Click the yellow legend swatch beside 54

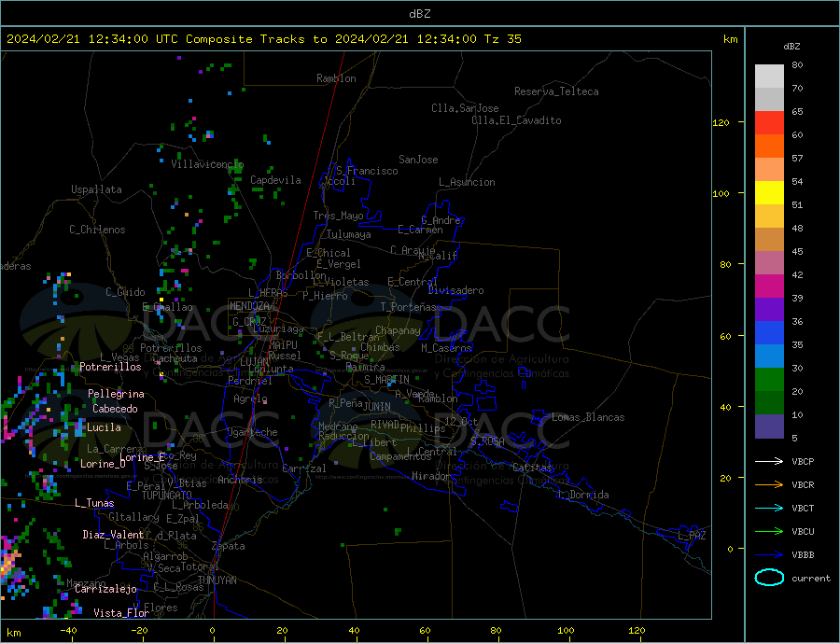point(769,193)
